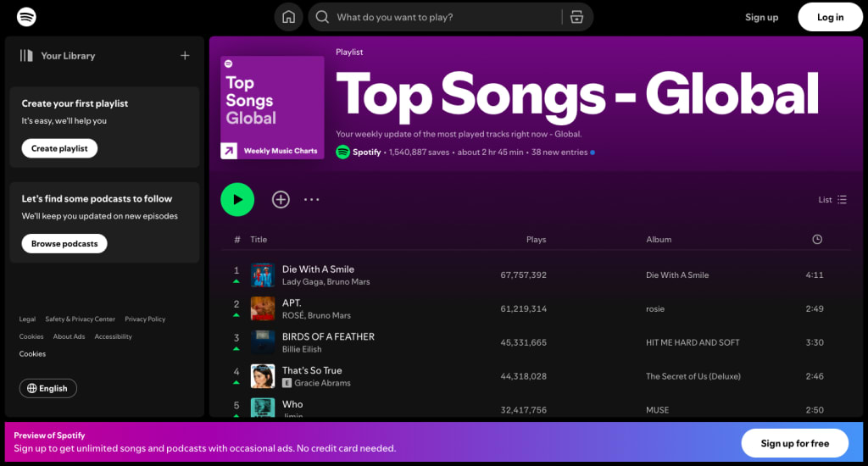Open Safety & Privacy Center link
The image size is (868, 466).
click(x=81, y=319)
